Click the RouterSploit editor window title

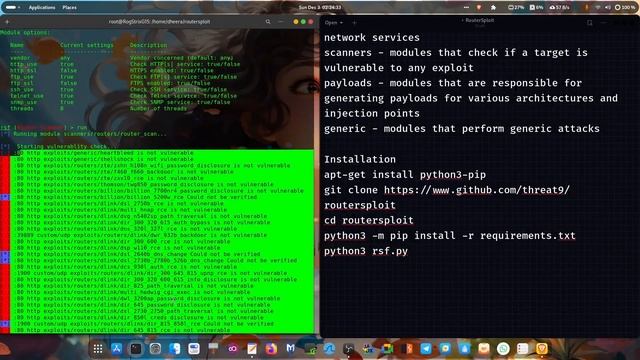480,20
